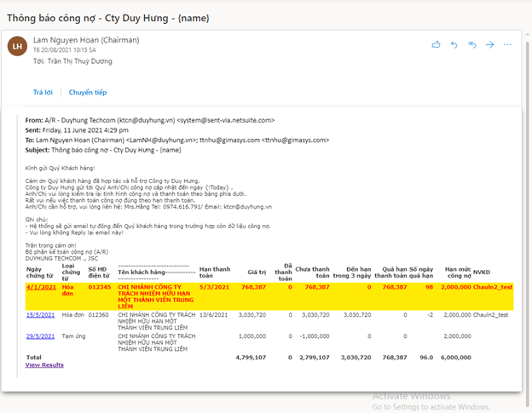Click the sent date T6 20/08/2021

pyautogui.click(x=65, y=50)
